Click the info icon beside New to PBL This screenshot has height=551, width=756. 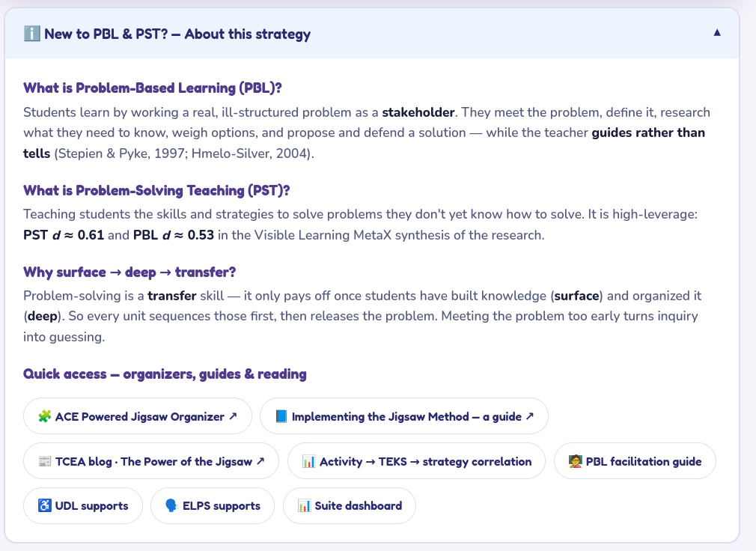32,34
